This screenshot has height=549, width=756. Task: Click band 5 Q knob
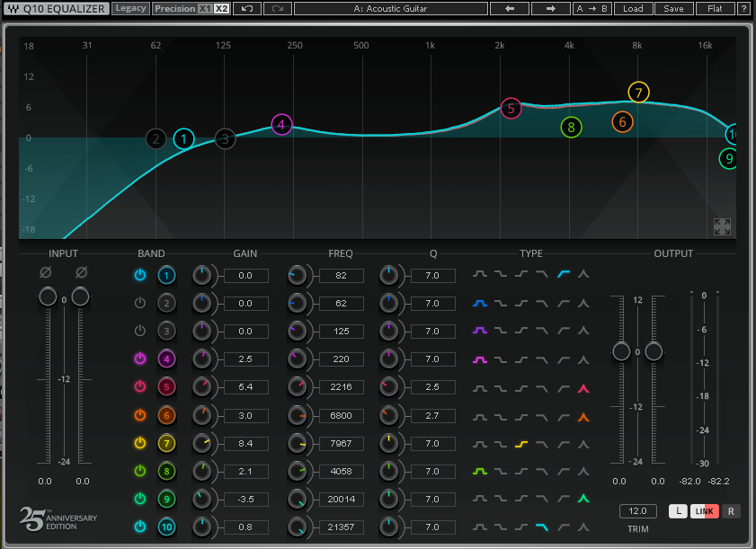point(388,387)
